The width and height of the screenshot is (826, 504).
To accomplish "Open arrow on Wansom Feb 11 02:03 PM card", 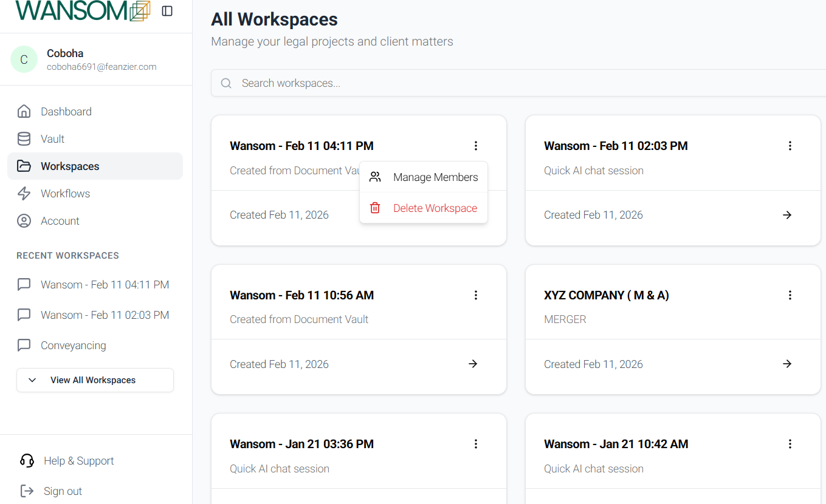I will (x=787, y=214).
